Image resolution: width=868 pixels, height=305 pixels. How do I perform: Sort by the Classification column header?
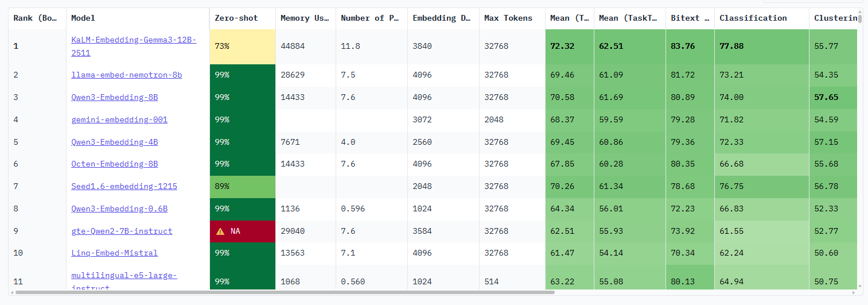click(762, 18)
